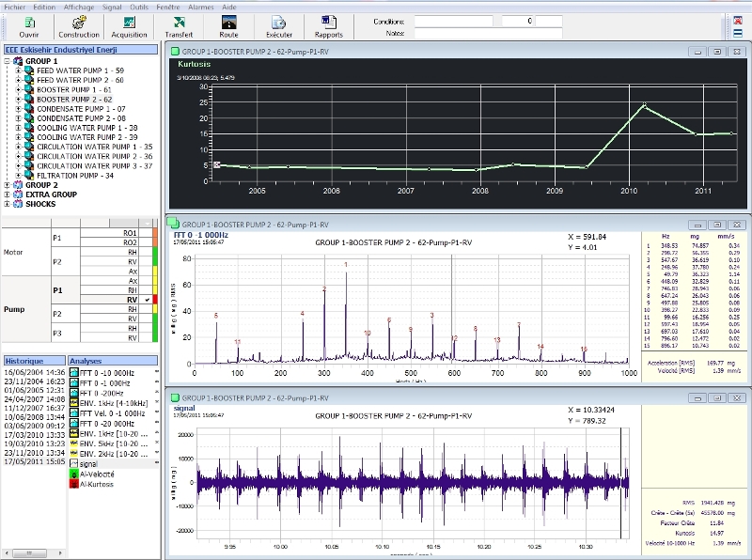752x560 pixels.
Task: Click the Ouvrir toolbar icon
Action: (29, 24)
